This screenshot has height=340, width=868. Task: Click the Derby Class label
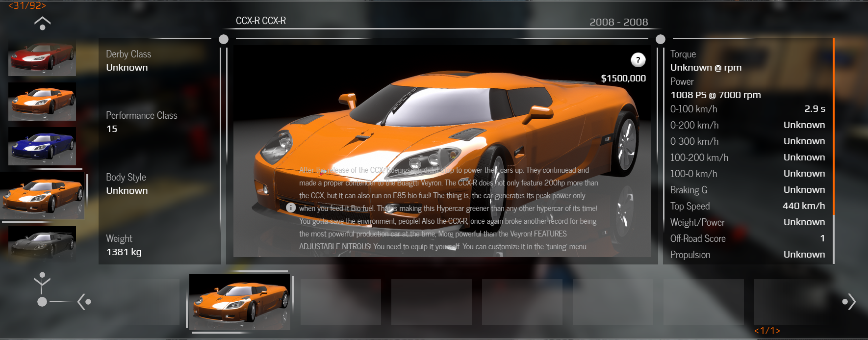click(x=128, y=54)
